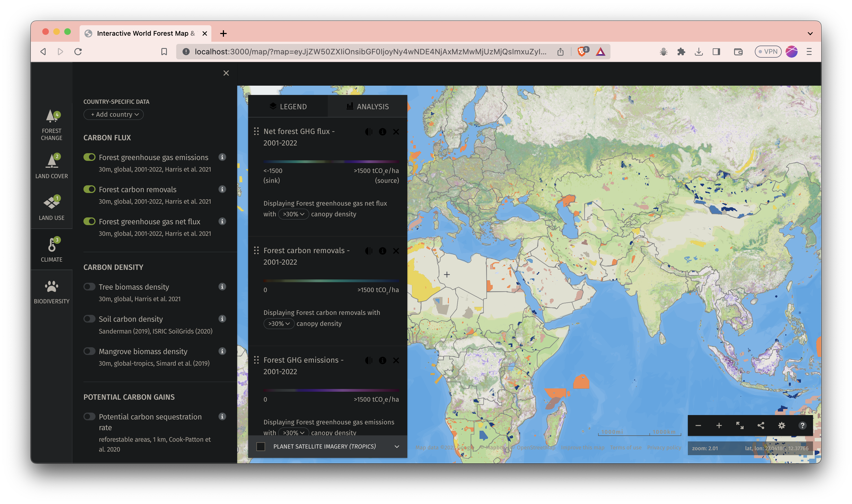Image resolution: width=852 pixels, height=504 pixels.
Task: Zoom in on the map
Action: click(x=719, y=425)
